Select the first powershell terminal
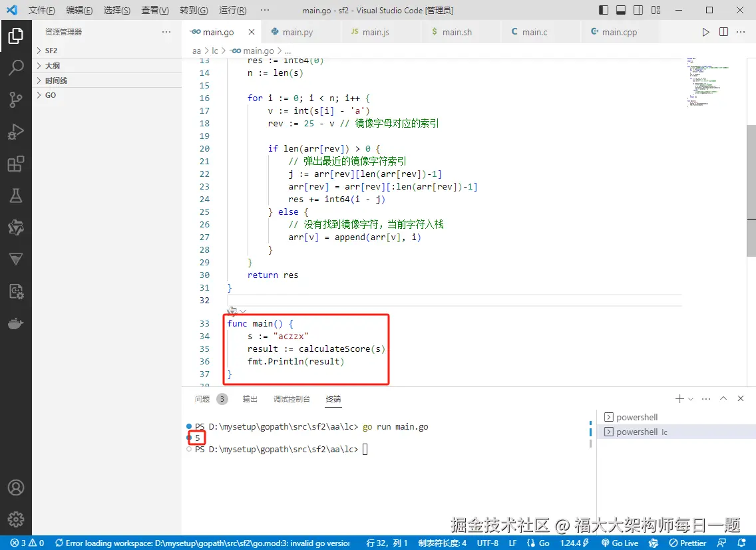This screenshot has width=756, height=550. [x=676, y=417]
